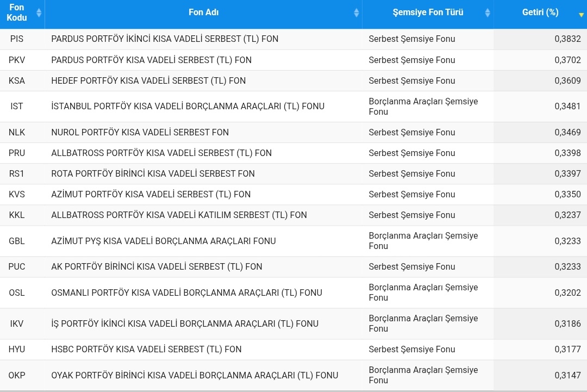Click OKP row Borçlanma Araçları Şemsiye Fonu
Screen dimensions: 587x392
point(423,375)
